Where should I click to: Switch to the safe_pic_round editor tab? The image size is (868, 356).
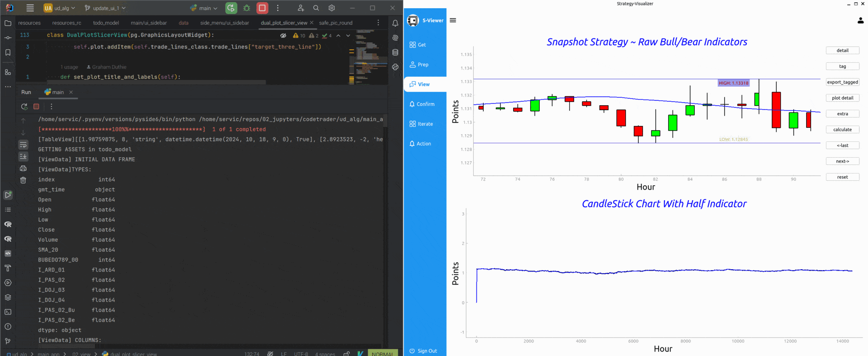click(x=336, y=23)
